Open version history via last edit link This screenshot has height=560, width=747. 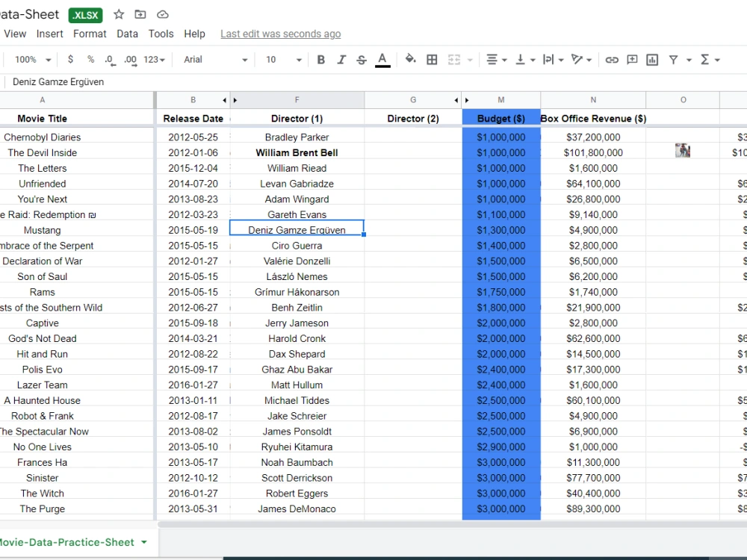(x=280, y=34)
